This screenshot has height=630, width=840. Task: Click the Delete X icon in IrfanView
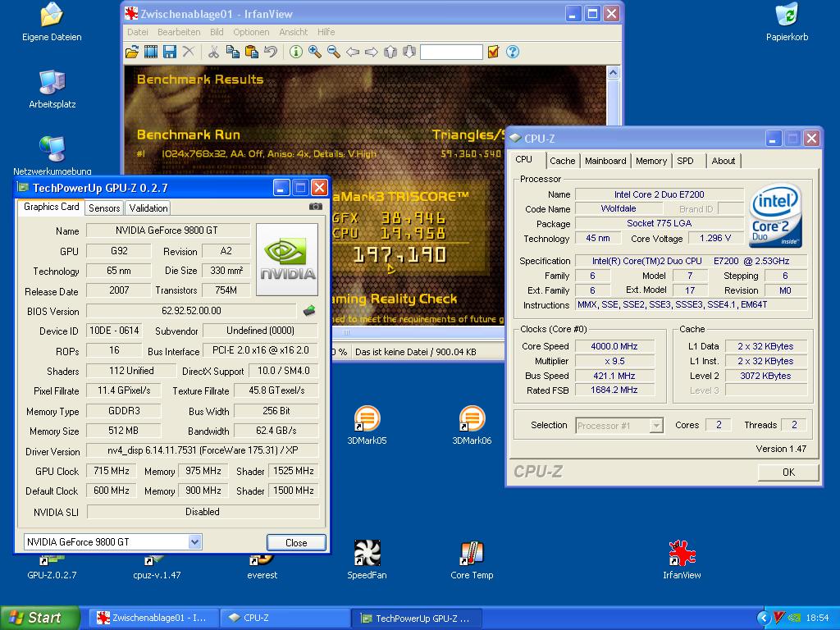[x=189, y=52]
